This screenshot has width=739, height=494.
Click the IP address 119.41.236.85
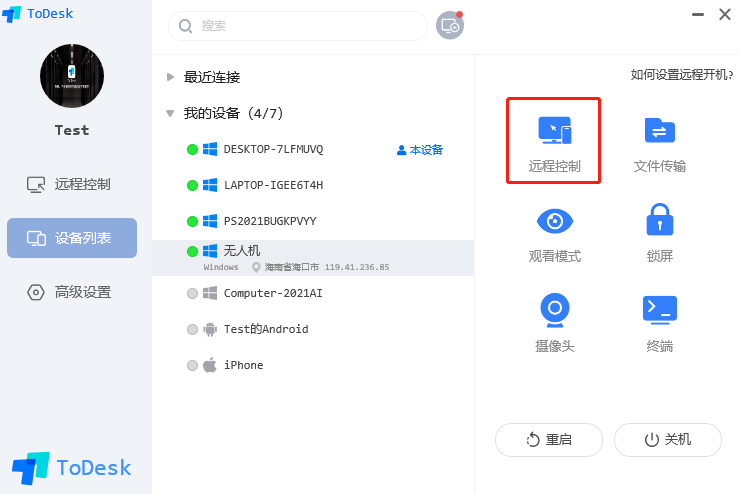[x=357, y=267]
